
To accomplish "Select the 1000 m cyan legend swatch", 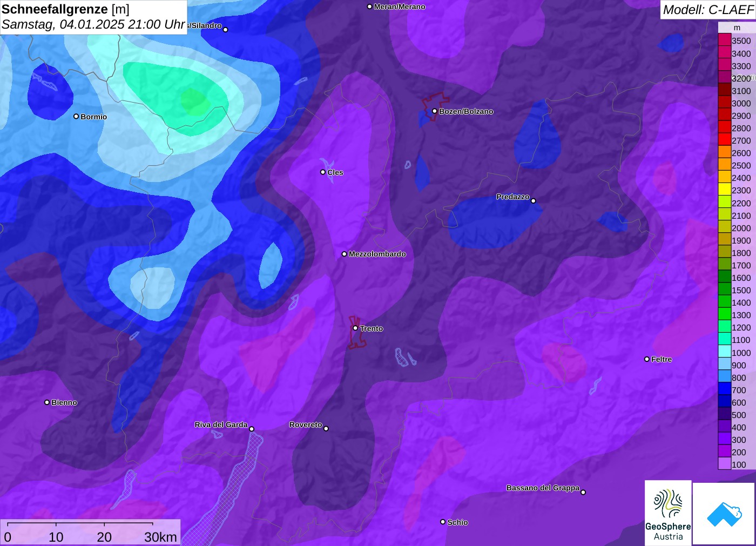I will 725,352.
